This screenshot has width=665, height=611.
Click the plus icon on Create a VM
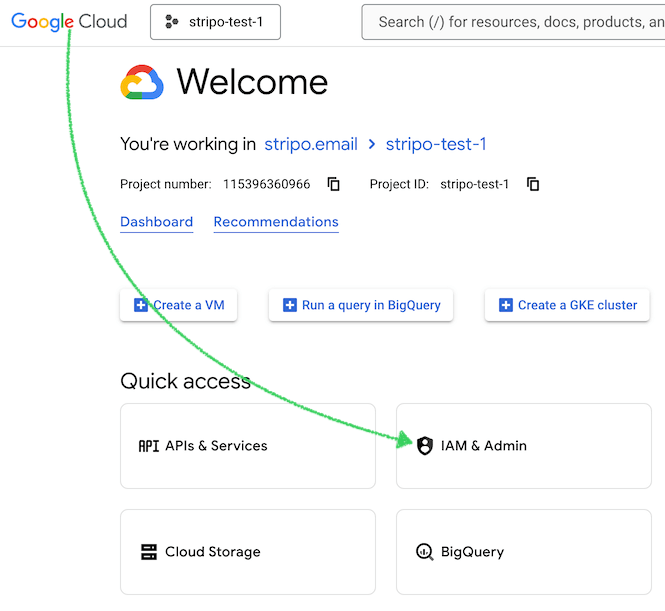141,305
